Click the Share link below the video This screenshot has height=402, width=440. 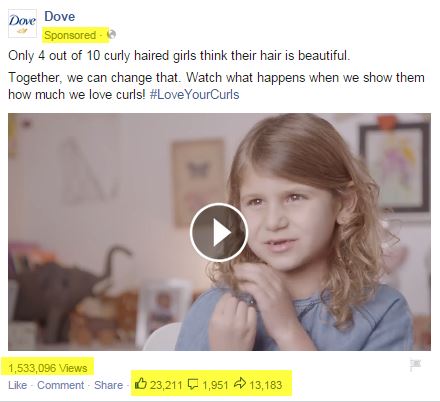click(x=108, y=385)
